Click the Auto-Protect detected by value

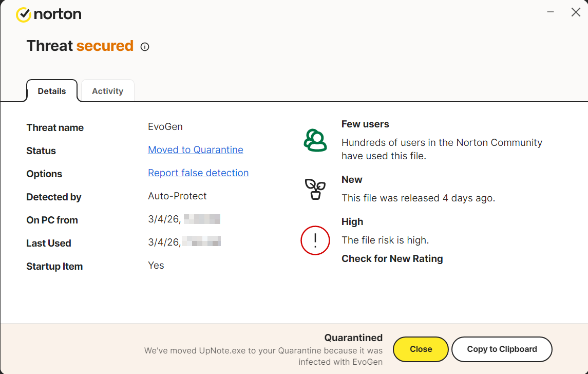pyautogui.click(x=177, y=196)
